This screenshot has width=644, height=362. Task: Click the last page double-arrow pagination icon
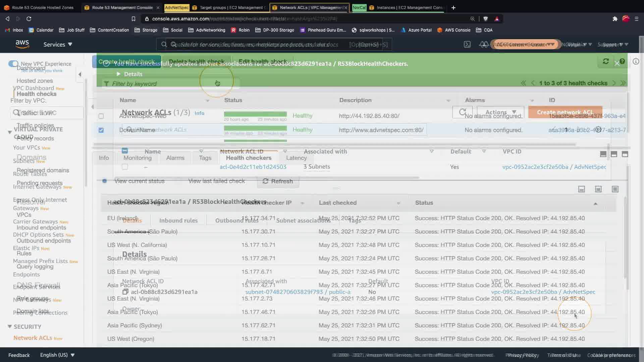tap(623, 83)
